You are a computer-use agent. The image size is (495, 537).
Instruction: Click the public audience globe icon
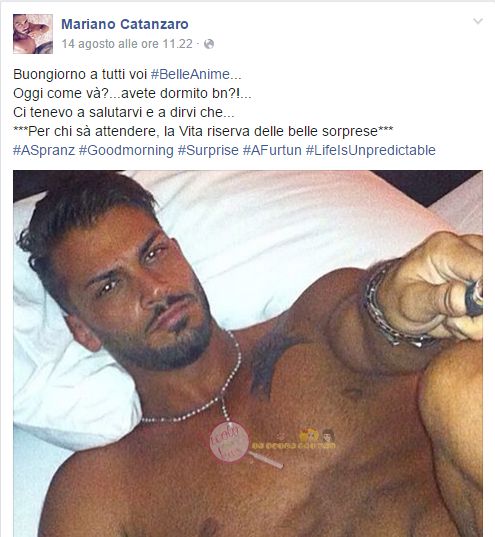coord(209,44)
